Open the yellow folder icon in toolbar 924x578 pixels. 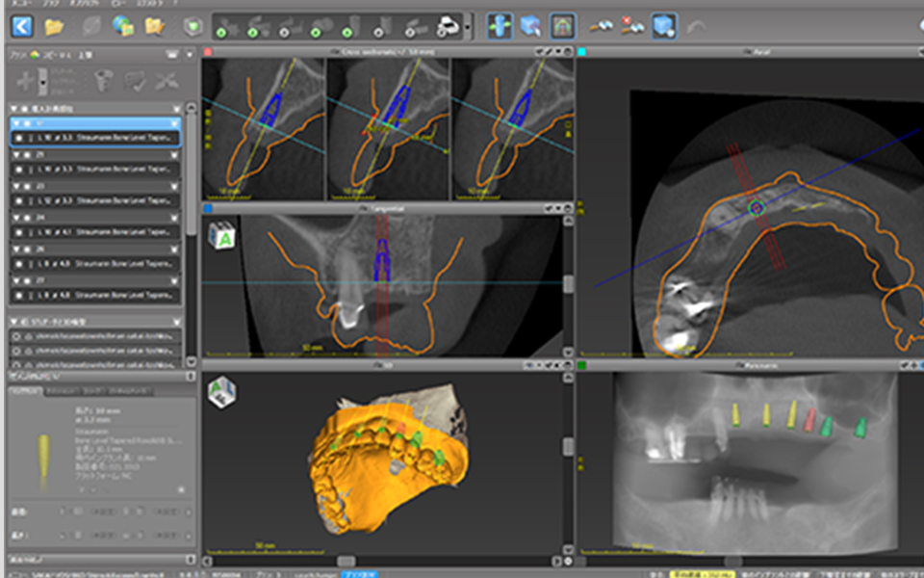54,26
